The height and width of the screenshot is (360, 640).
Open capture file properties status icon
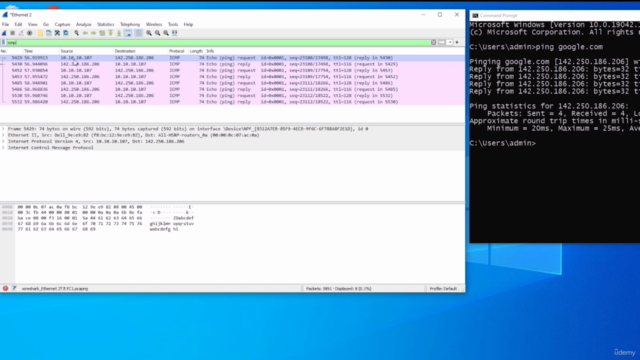[14, 288]
